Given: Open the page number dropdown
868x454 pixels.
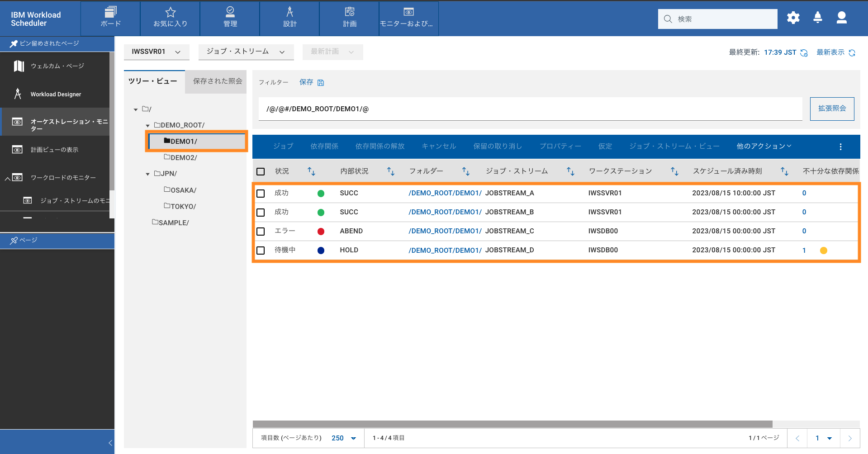Looking at the screenshot, I should tap(823, 438).
